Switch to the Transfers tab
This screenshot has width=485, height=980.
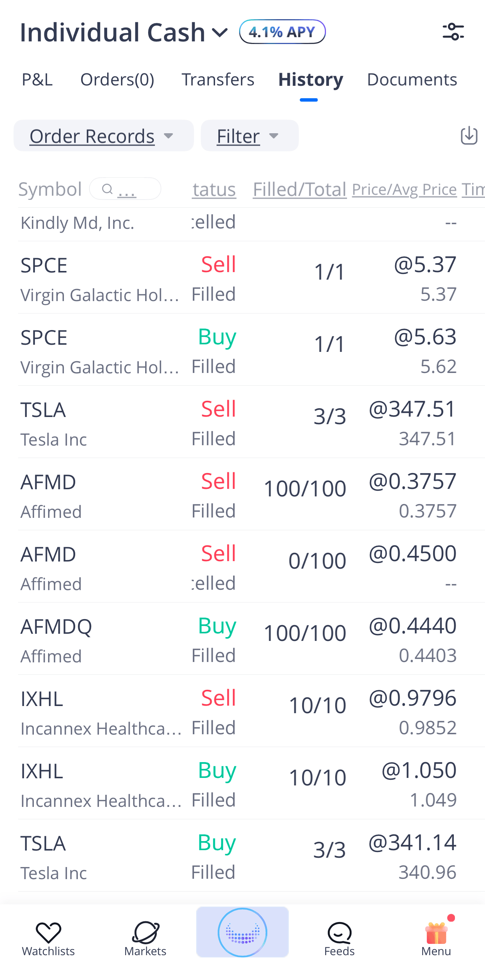(x=218, y=79)
